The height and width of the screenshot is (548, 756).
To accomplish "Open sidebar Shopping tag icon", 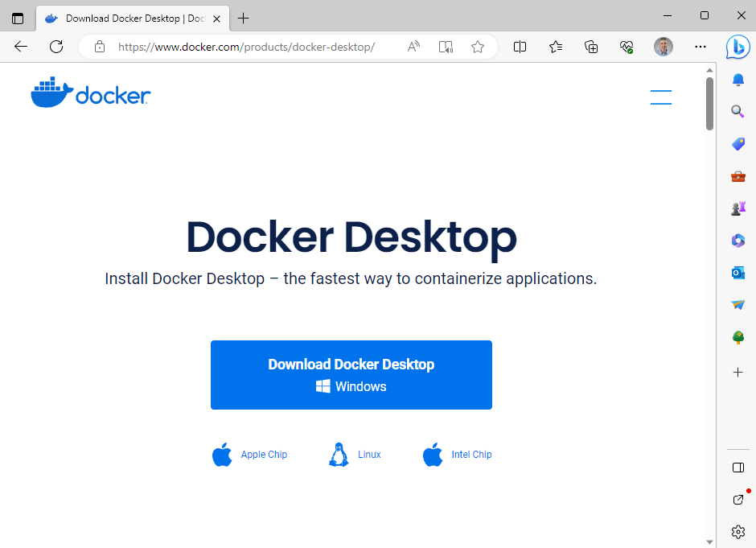I will tap(738, 144).
